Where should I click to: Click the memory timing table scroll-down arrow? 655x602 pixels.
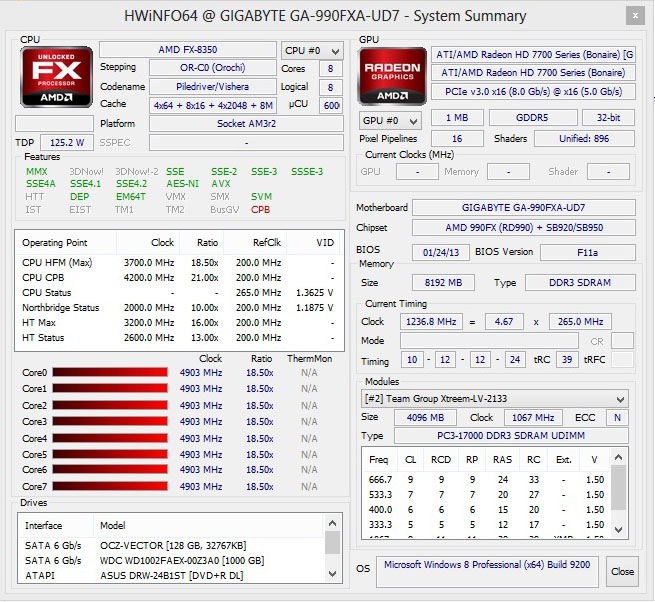tap(619, 529)
